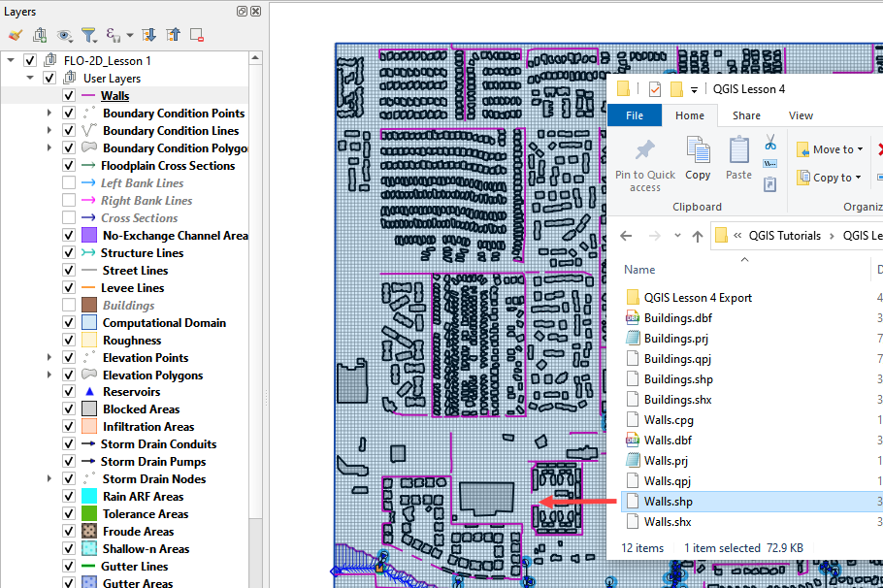
Task: Open the File menu in Explorer
Action: pyautogui.click(x=635, y=115)
